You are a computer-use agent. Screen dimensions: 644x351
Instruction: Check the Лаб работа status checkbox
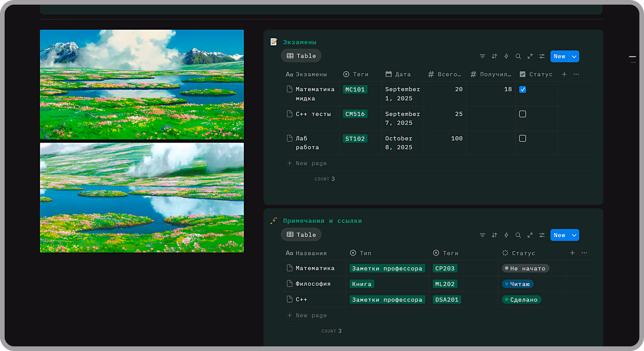coord(522,139)
